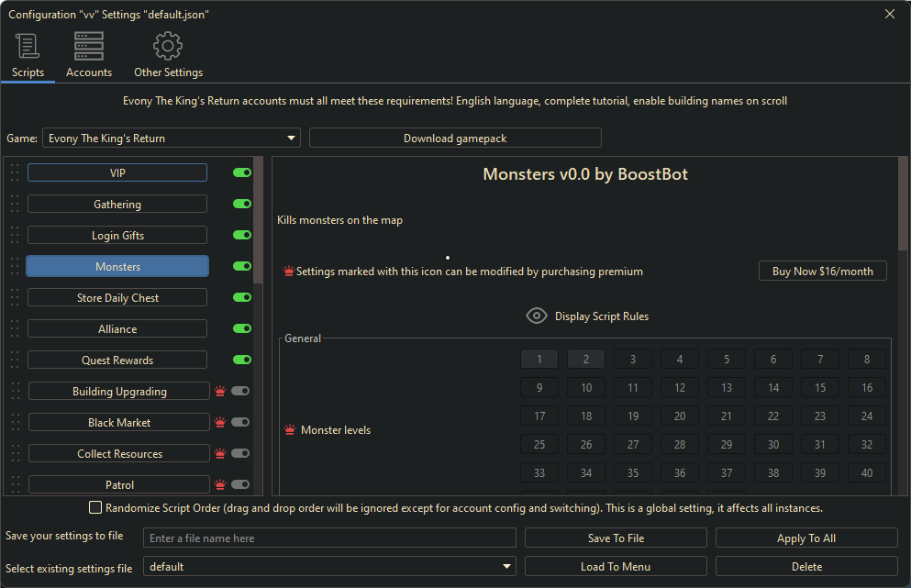Click the drag handle next to Gathering script
This screenshot has height=588, width=911.
coord(15,204)
